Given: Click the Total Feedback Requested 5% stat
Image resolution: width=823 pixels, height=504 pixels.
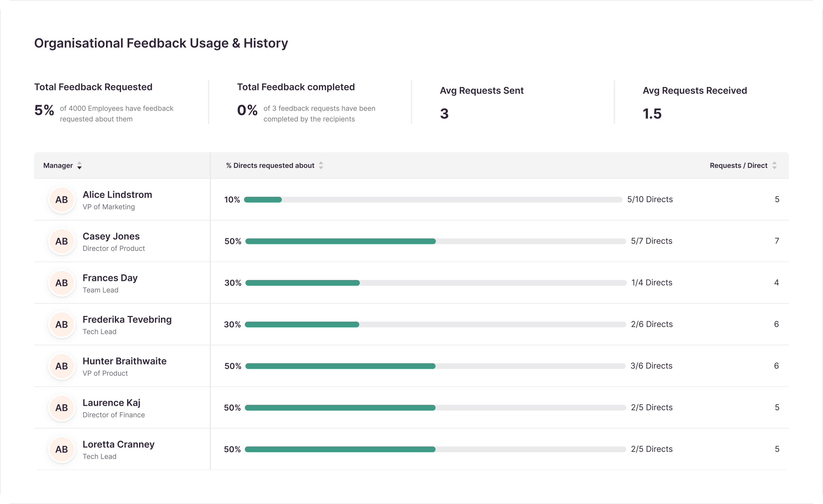Looking at the screenshot, I should click(x=44, y=110).
